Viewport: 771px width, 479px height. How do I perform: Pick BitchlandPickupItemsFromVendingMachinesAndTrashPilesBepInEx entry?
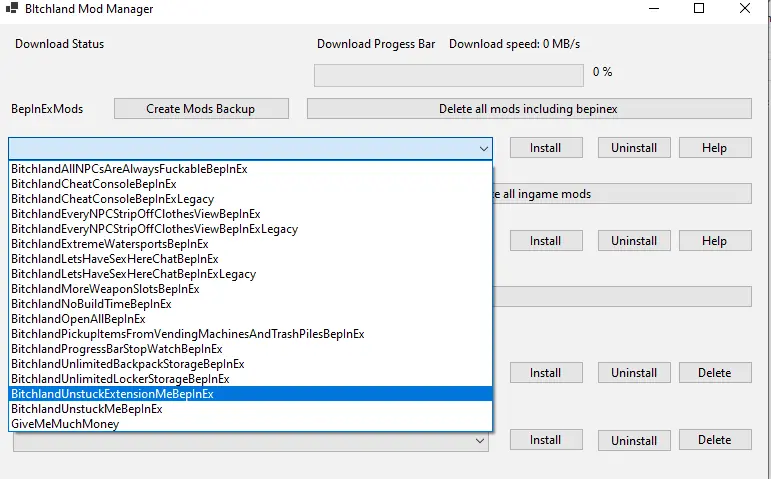[250, 334]
